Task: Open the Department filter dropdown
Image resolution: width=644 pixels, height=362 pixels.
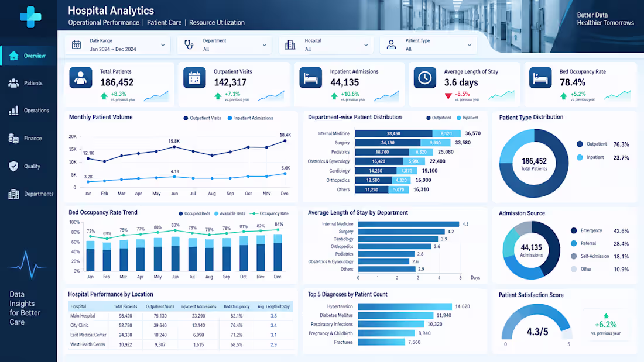Action: click(x=225, y=45)
